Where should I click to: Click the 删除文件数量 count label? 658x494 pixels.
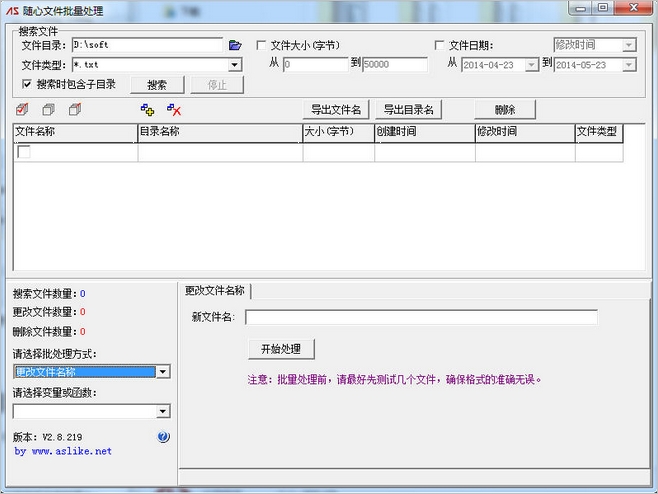click(x=49, y=332)
